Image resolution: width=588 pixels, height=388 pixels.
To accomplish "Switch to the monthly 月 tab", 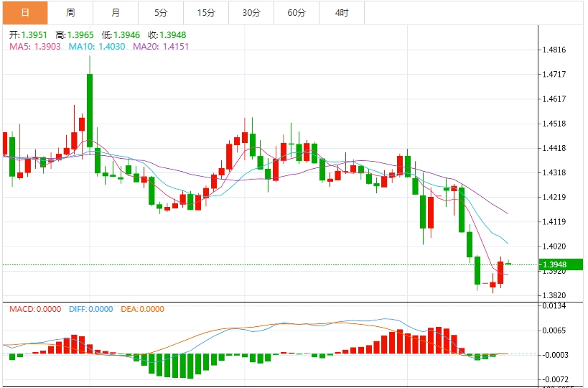I will click(x=116, y=13).
